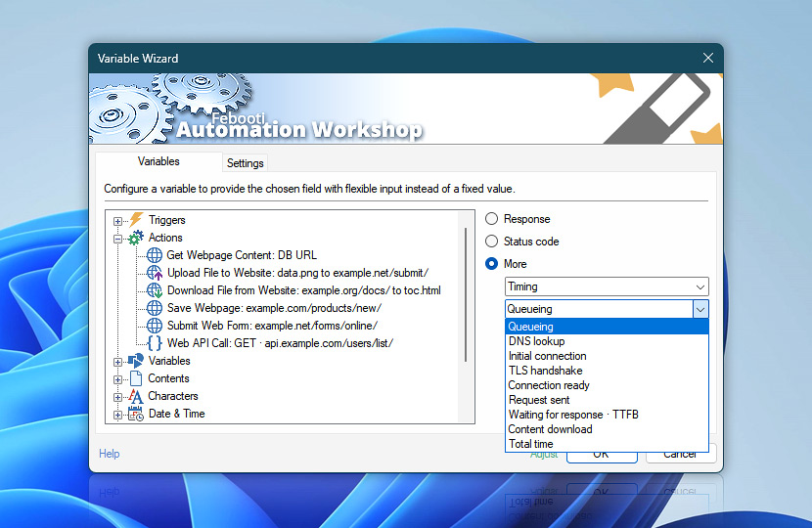This screenshot has width=812, height=528.
Task: Click the Get Webpage Content globe icon
Action: coord(155,255)
